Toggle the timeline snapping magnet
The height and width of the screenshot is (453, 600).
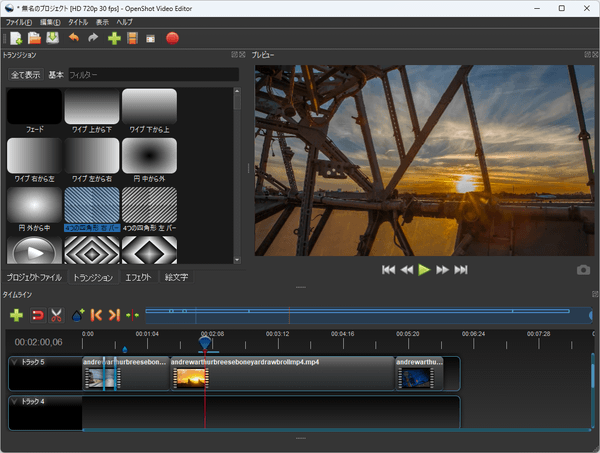pos(37,315)
